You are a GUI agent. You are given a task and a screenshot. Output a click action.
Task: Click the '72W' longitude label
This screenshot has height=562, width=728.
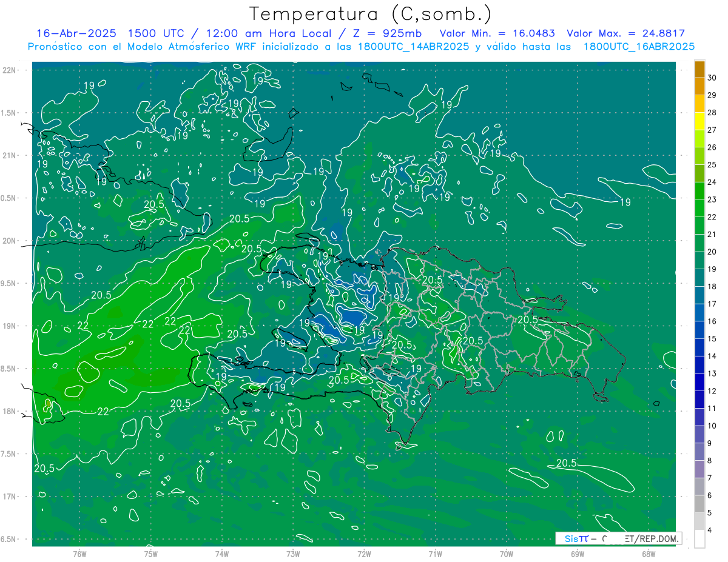point(364,554)
